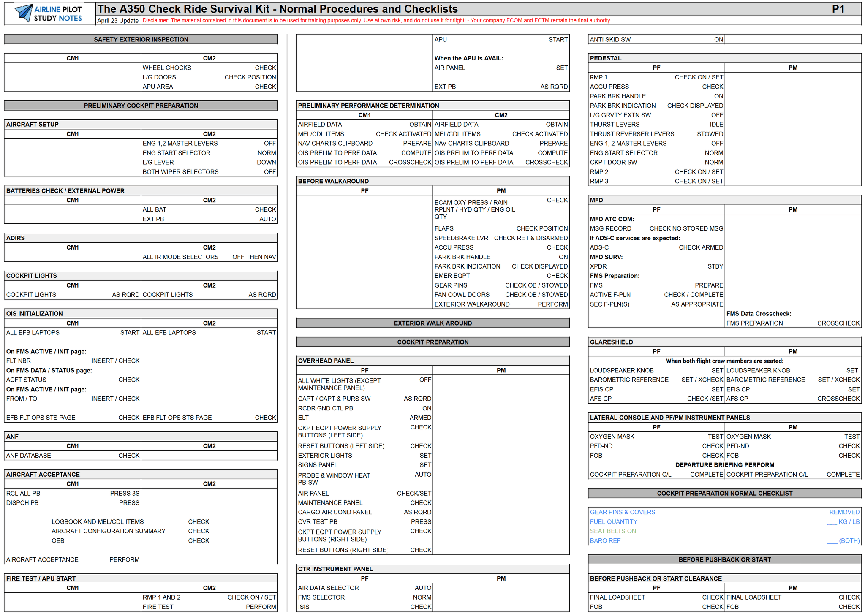This screenshot has height=616, width=865.
Task: Click the 'ENG 1,2 MASTER LEVERS' item under Aircraft Setup
Action: tap(209, 144)
